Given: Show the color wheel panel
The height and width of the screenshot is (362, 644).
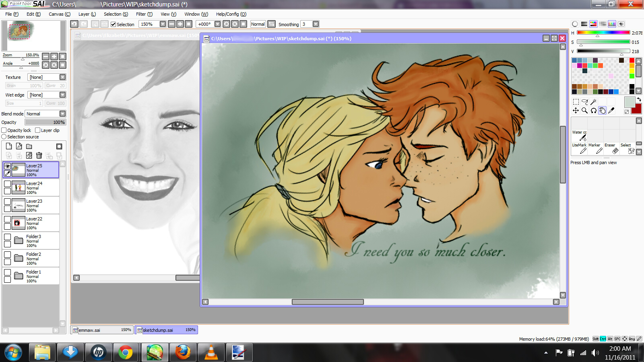Looking at the screenshot, I should coord(575,24).
